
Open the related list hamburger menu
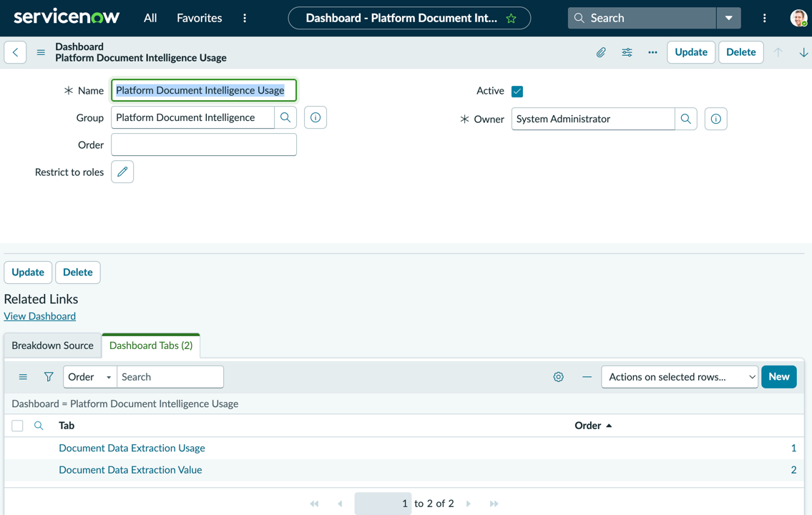23,377
